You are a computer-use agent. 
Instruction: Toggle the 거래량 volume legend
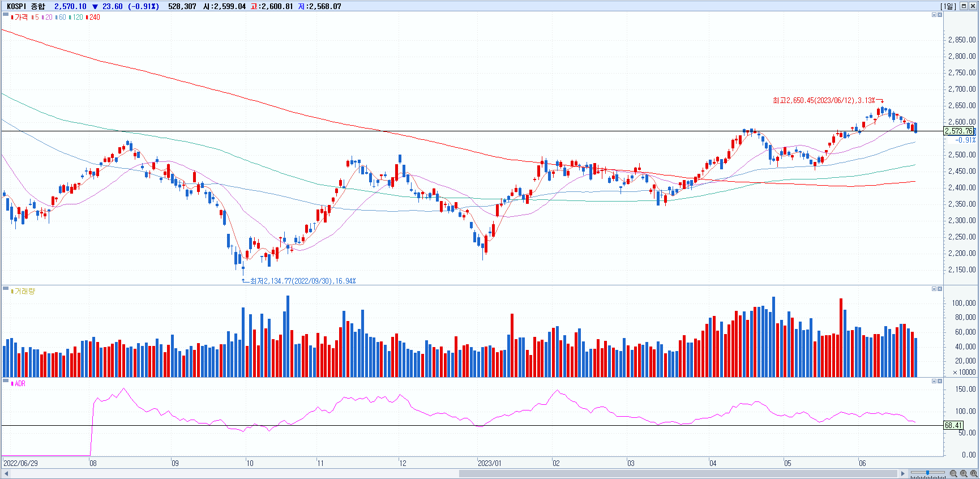[x=23, y=291]
